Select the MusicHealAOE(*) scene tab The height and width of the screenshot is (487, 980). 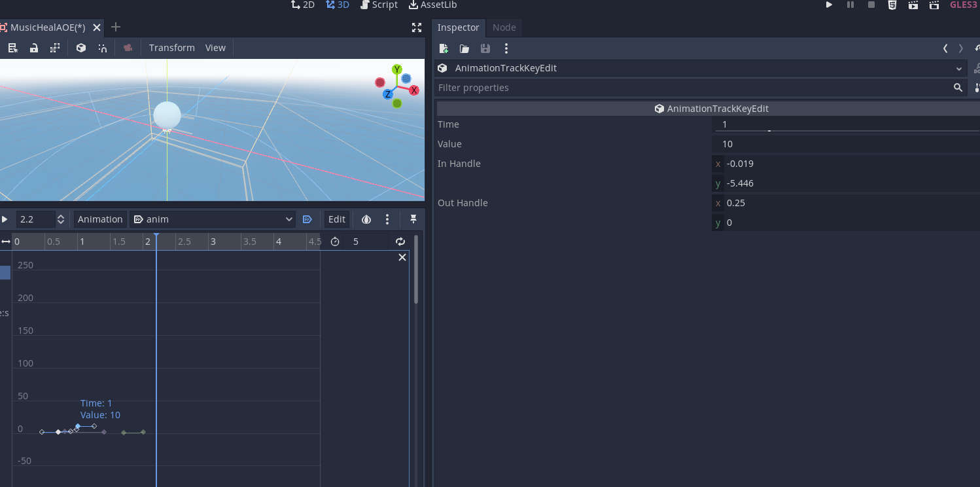(47, 27)
